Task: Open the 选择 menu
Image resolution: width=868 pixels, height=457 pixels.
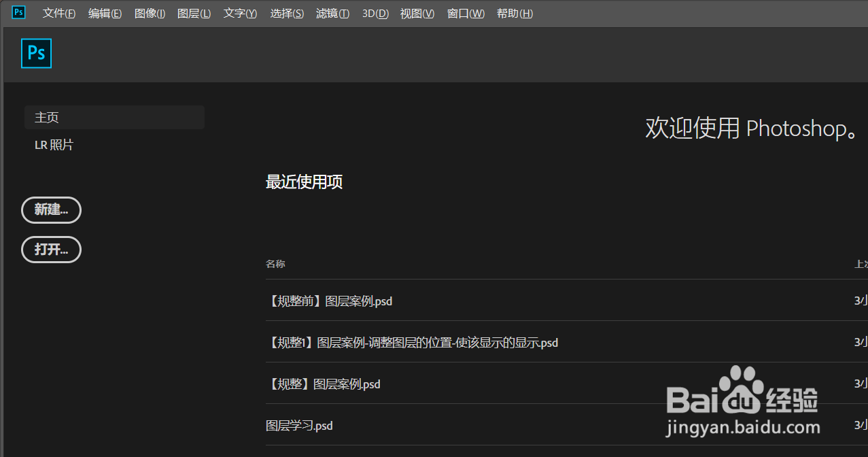Action: pyautogui.click(x=286, y=13)
